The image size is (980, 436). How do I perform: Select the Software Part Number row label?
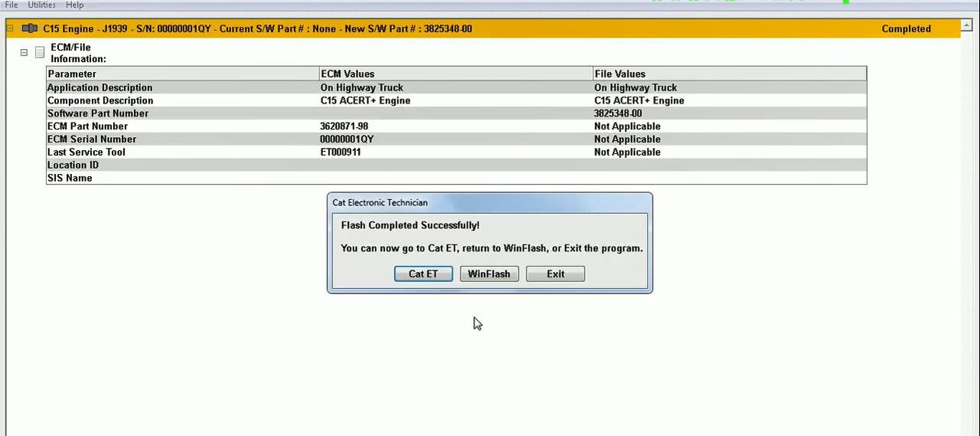coord(98,113)
